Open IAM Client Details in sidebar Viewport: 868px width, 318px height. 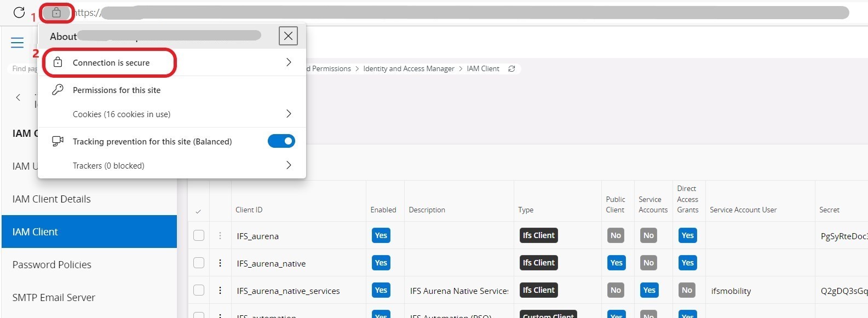51,199
